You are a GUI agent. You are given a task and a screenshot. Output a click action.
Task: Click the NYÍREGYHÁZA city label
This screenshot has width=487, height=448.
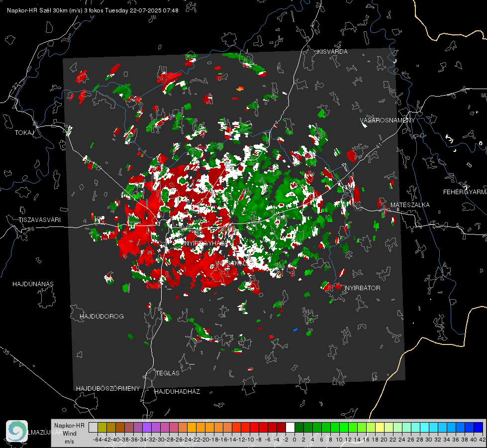tap(206, 243)
